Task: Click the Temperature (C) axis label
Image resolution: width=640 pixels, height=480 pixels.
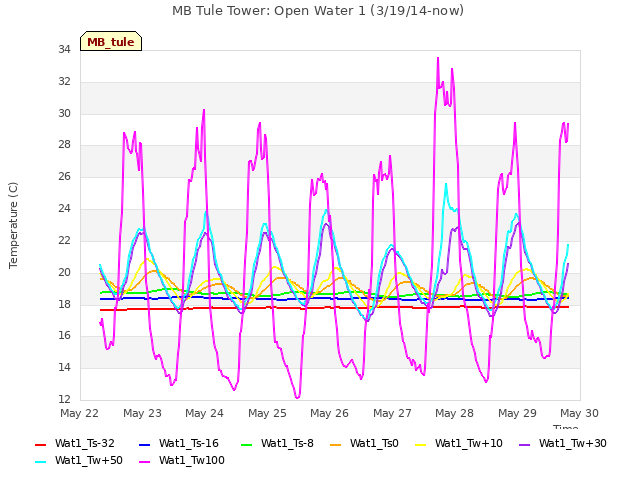Action: tap(13, 225)
